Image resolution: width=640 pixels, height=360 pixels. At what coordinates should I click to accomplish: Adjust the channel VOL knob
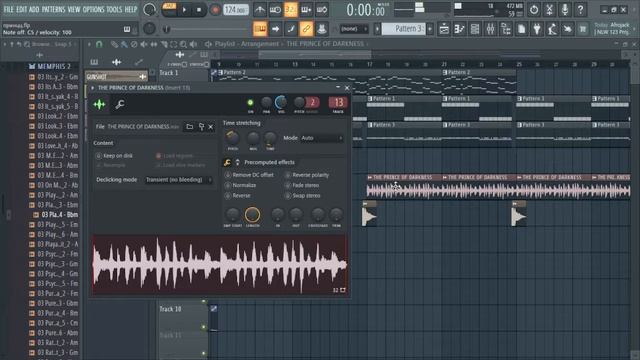point(281,102)
